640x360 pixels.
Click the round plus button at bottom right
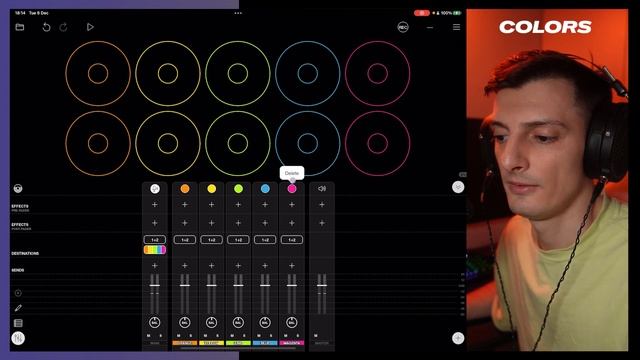[x=458, y=338]
